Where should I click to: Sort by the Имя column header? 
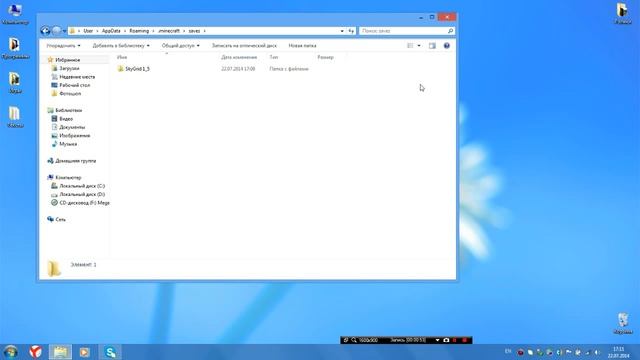click(x=122, y=57)
